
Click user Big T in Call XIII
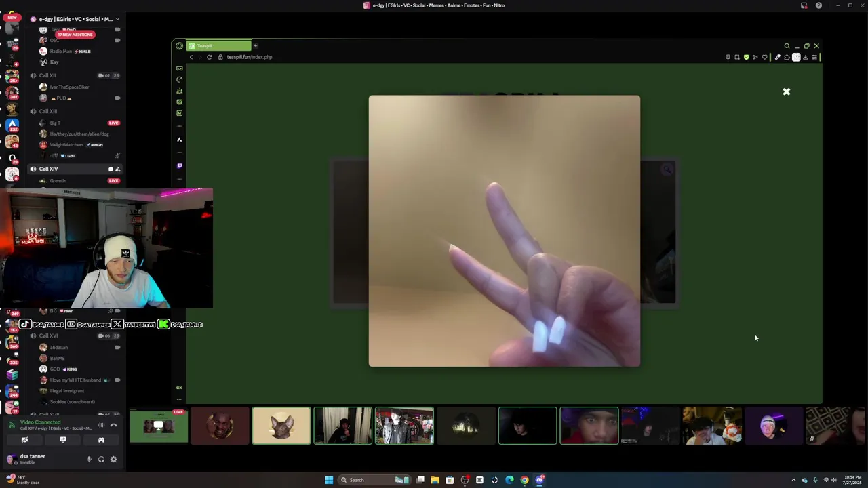(55, 123)
